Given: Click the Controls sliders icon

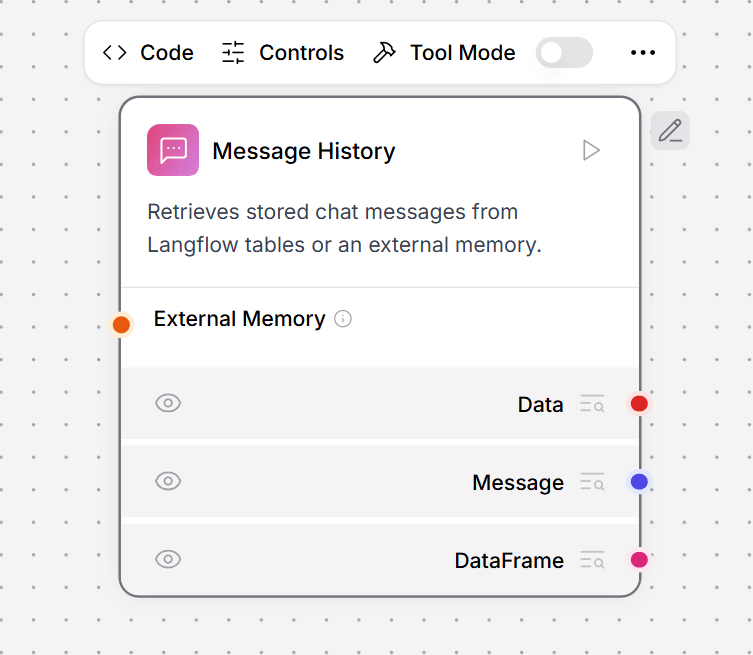Looking at the screenshot, I should pos(233,53).
